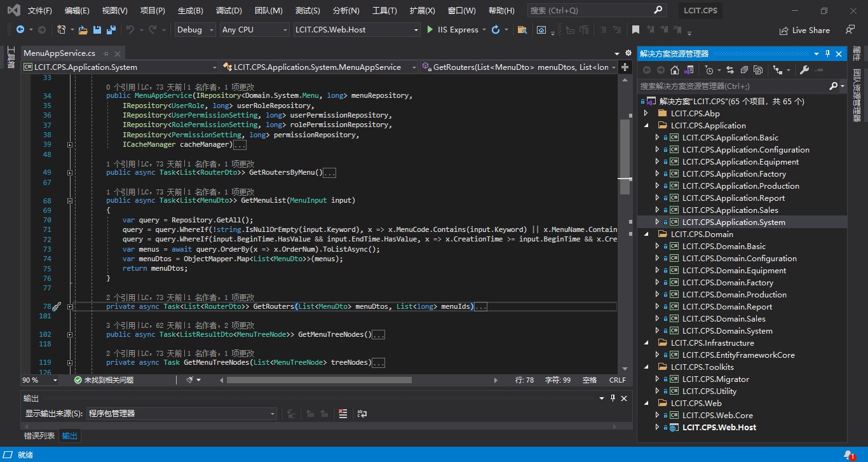Open the 扩展(X) menu
The image size is (868, 462).
coord(423,11)
